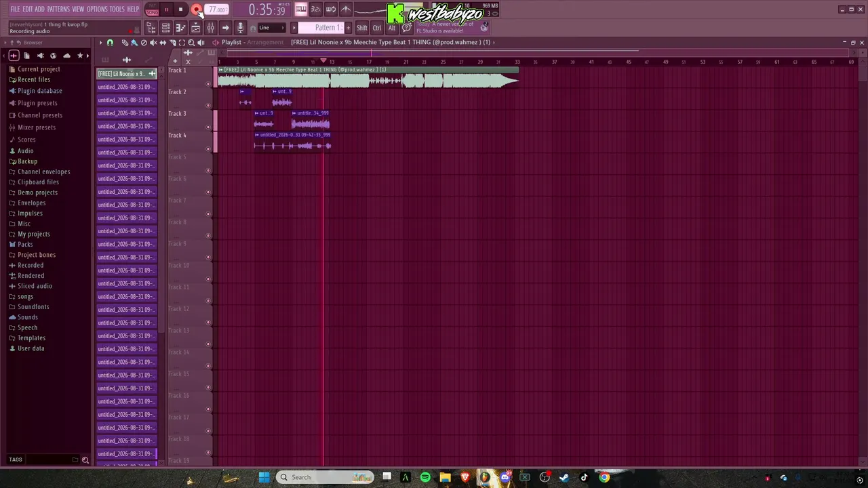Click the browser All tab icon

(14, 56)
